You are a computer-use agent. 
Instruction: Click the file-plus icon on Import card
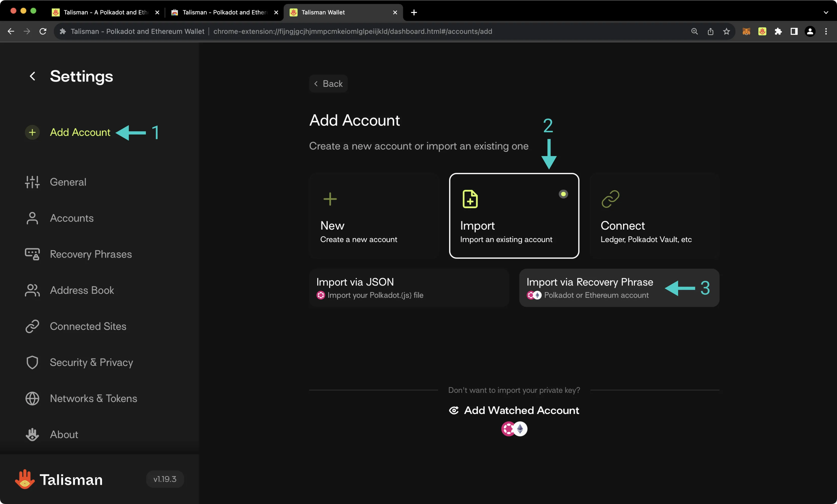tap(470, 199)
